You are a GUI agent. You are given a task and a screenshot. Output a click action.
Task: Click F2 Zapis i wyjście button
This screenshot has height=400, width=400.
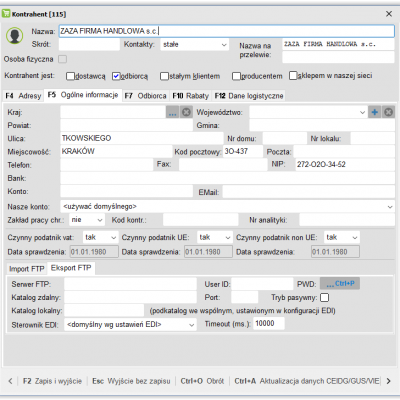click(x=52, y=381)
